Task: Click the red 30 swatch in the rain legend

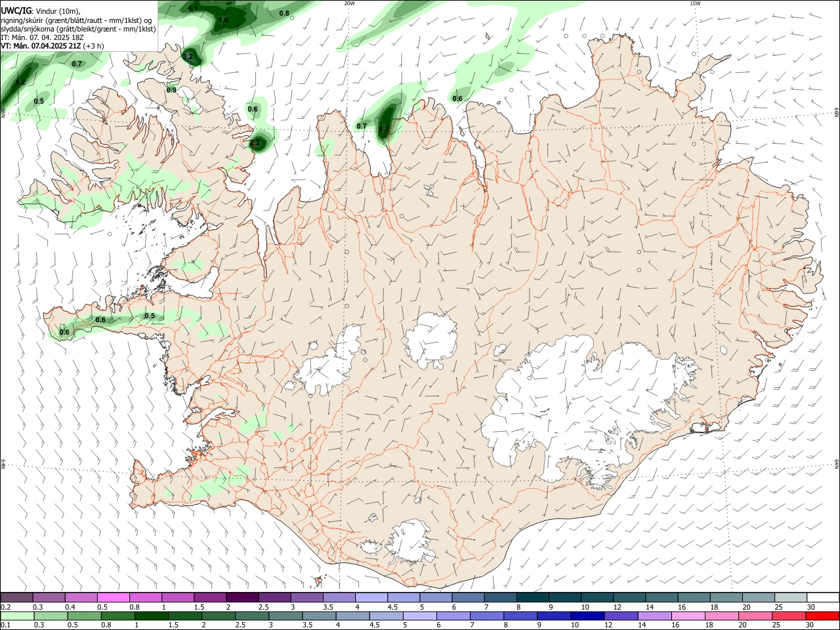Action: (x=822, y=616)
